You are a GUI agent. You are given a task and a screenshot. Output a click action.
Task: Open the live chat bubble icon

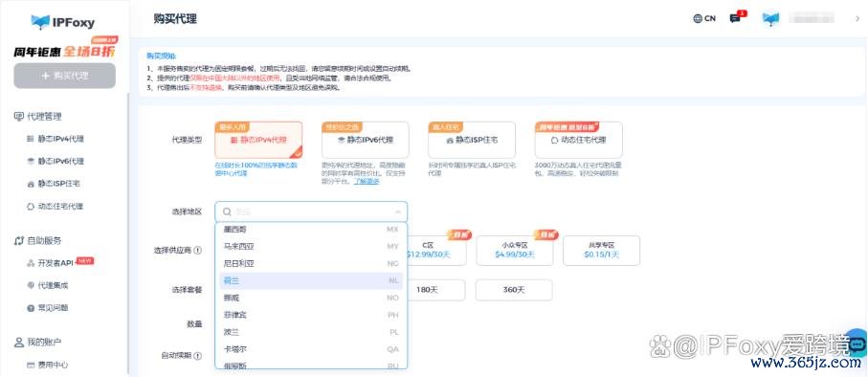click(x=857, y=344)
